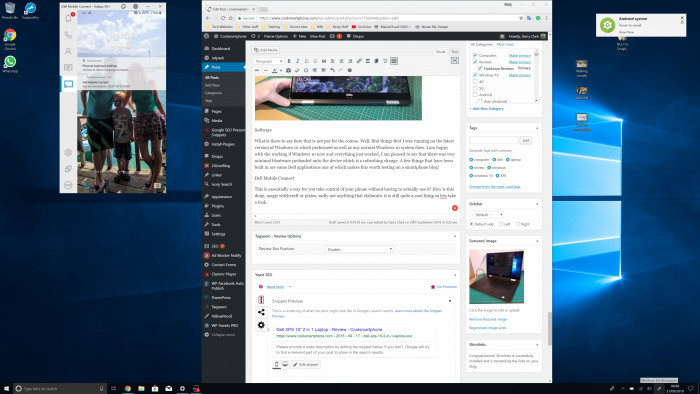Open the Sidebar Default dropdown
This screenshot has height=394, width=700.
(x=487, y=215)
